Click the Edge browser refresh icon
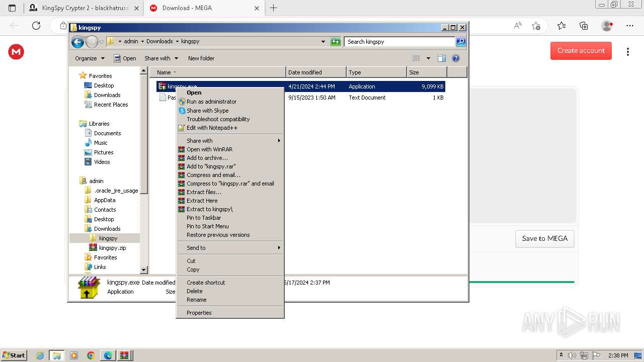This screenshot has width=644, height=362. pyautogui.click(x=36, y=26)
